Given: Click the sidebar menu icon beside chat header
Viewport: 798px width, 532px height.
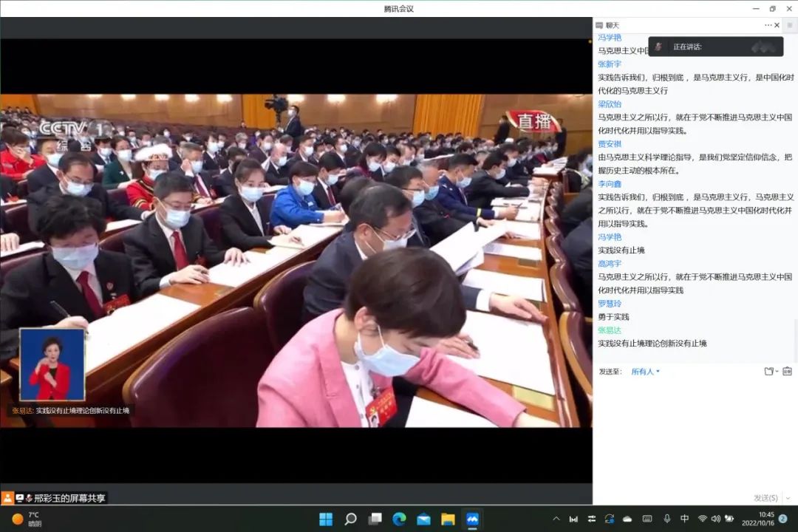Looking at the screenshot, I should coord(789,25).
